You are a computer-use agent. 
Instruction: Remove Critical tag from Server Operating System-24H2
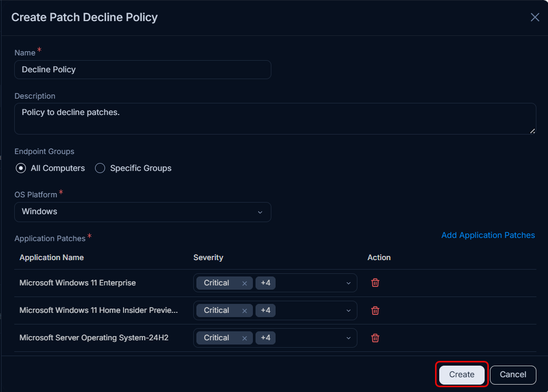[244, 338]
